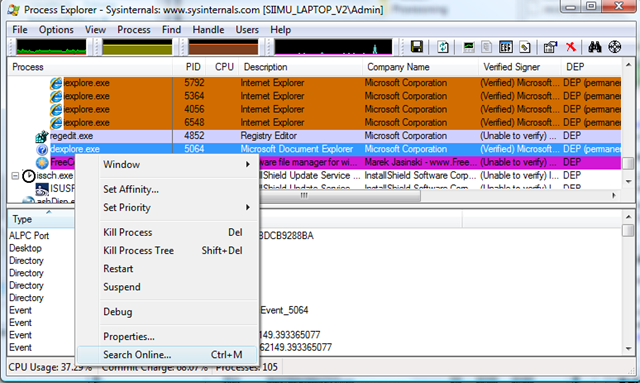This screenshot has width=640, height=383.
Task: Open the Process menu
Action: (133, 30)
